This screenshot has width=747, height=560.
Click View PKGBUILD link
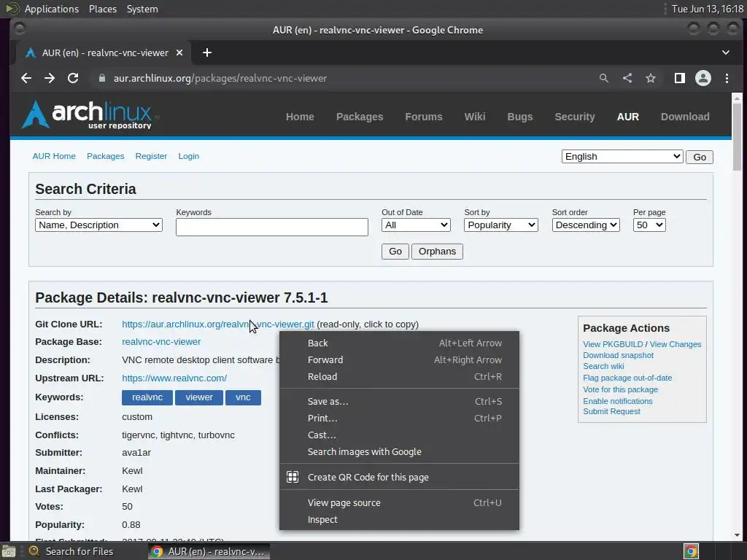(x=613, y=344)
